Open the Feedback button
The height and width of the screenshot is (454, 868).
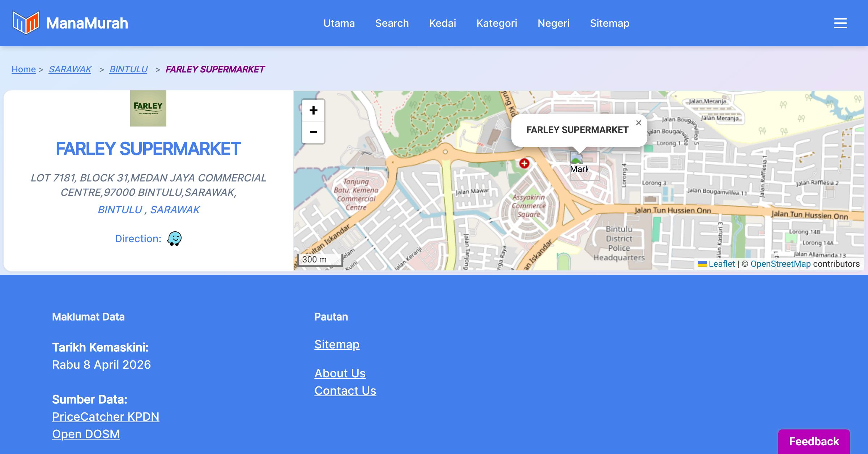(814, 441)
